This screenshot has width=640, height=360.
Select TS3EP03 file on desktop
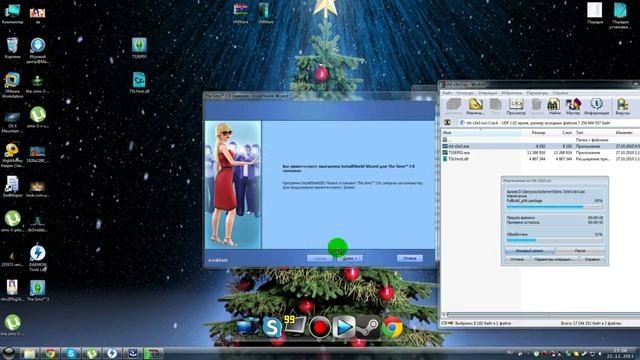click(x=139, y=48)
